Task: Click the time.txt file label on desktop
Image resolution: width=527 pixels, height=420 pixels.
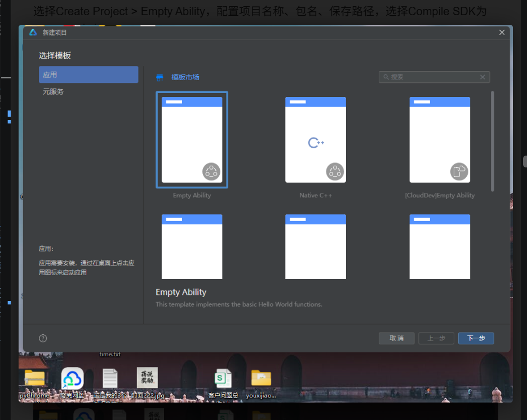Action: click(x=110, y=354)
